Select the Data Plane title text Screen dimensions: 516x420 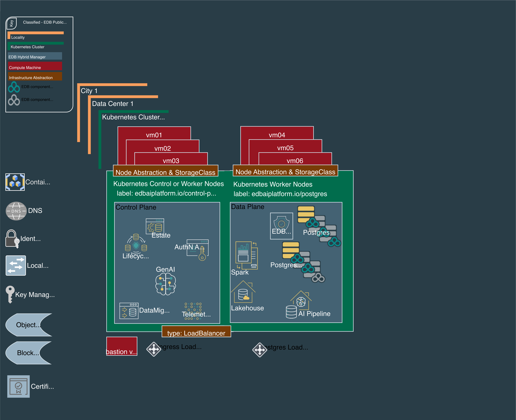click(248, 207)
